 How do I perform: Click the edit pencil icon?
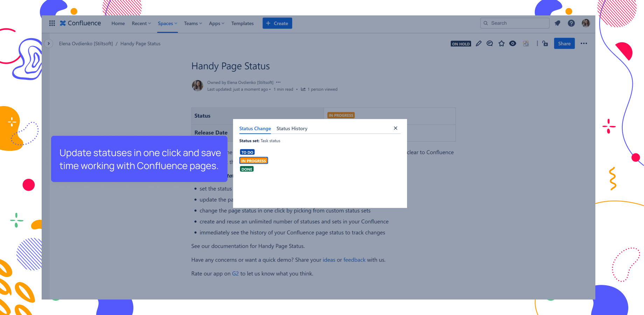(x=478, y=43)
